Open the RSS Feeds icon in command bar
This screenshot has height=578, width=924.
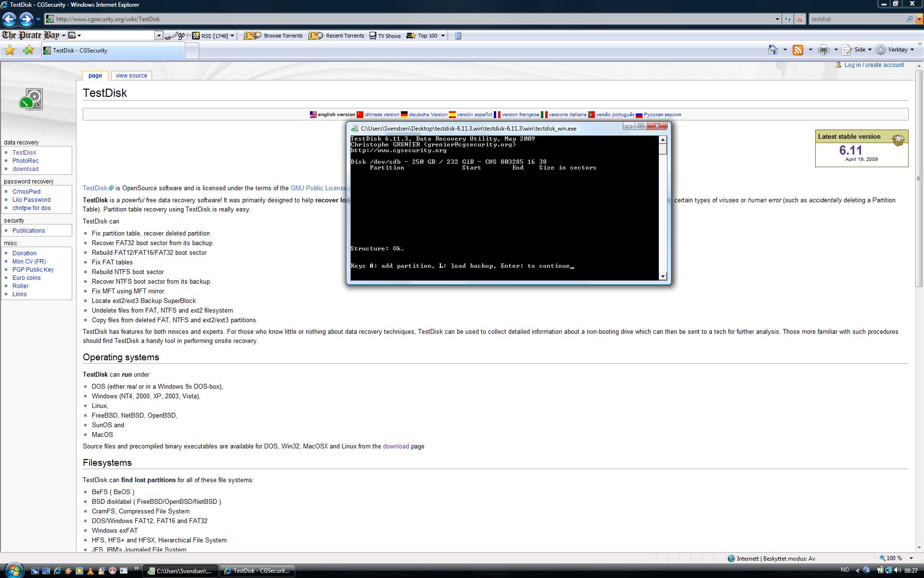tap(798, 50)
